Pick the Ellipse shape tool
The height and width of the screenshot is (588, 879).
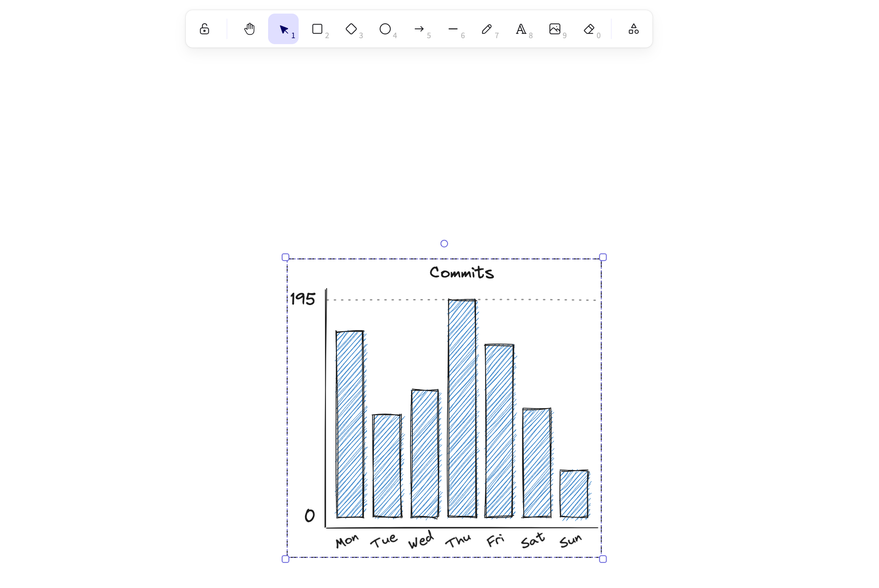point(385,29)
